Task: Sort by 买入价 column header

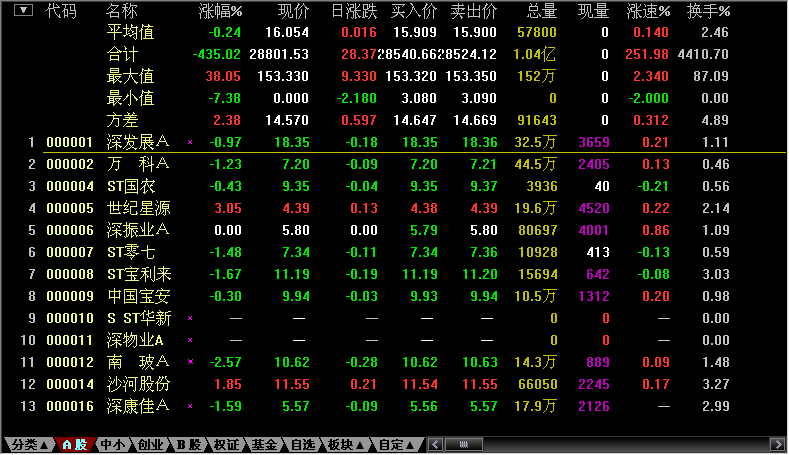Action: [x=414, y=11]
